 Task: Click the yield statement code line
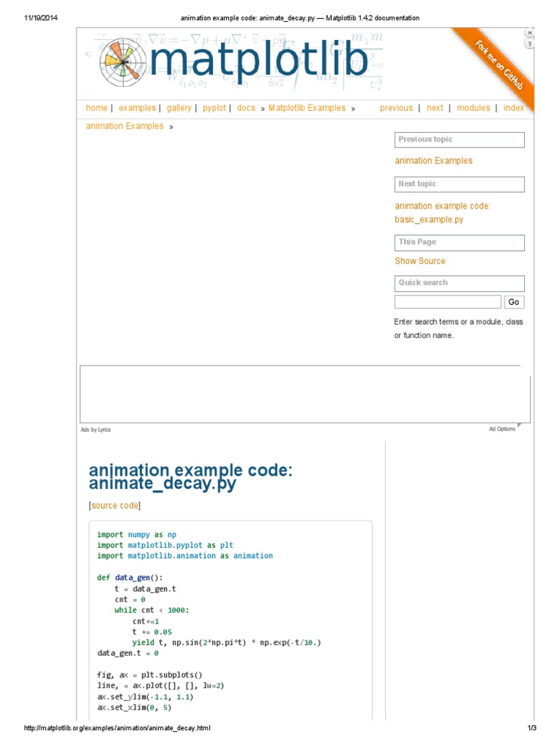227,642
